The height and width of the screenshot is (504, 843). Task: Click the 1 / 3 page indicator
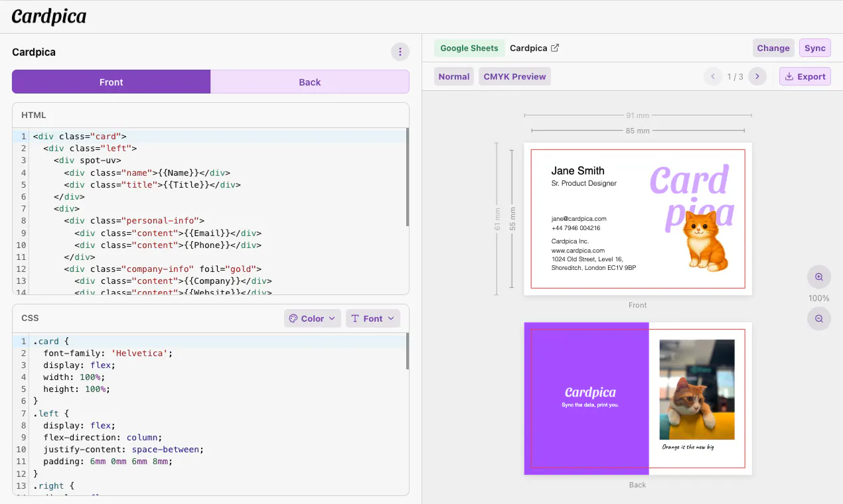click(735, 77)
